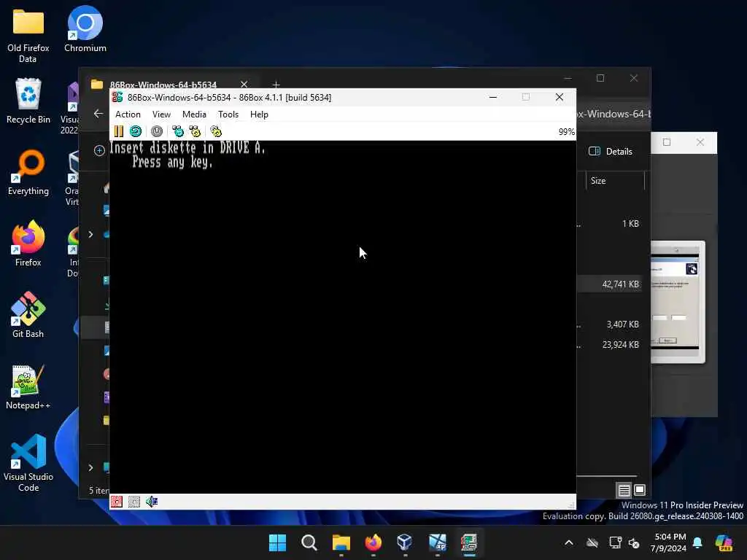The width and height of the screenshot is (747, 560).
Task: Open the notification bell in system tray
Action: [697, 542]
